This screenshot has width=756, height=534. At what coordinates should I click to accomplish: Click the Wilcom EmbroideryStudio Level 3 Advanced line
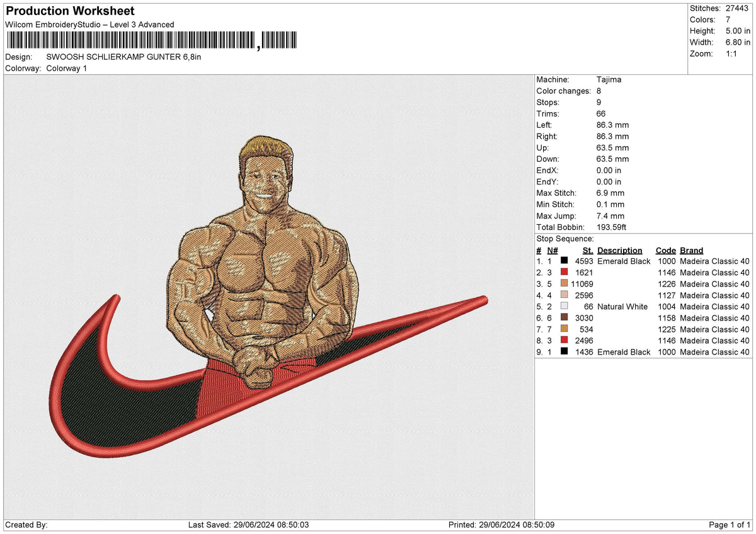tap(89, 25)
